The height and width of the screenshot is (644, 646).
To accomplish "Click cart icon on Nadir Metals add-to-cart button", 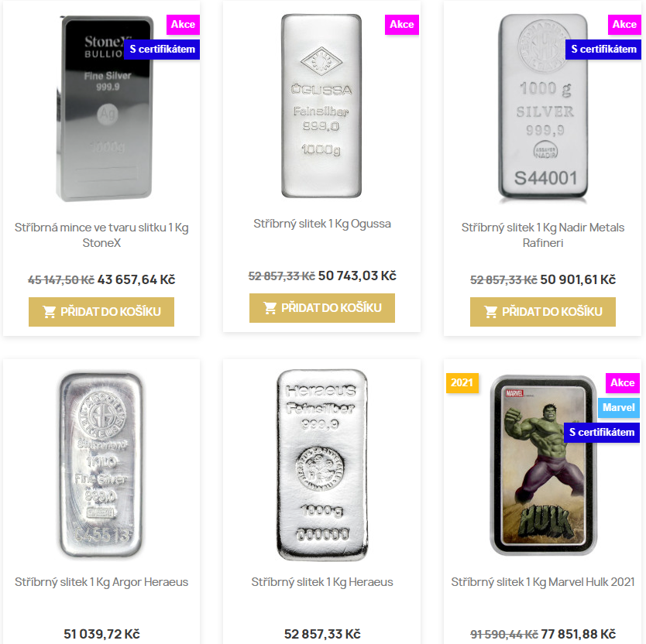I will [491, 312].
